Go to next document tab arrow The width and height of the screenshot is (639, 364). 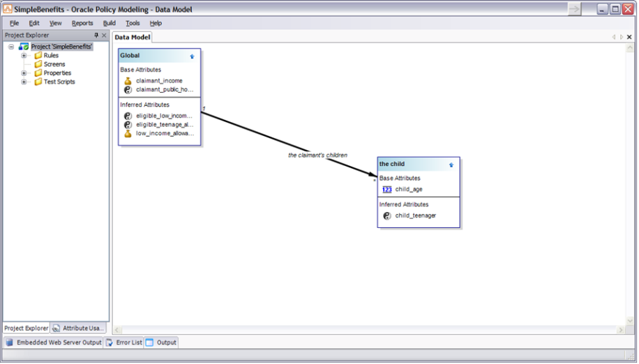click(x=622, y=37)
